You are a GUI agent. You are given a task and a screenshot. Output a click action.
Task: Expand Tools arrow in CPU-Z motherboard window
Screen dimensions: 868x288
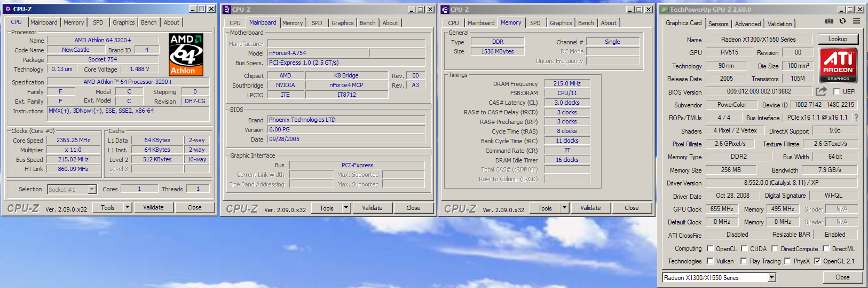[x=346, y=208]
